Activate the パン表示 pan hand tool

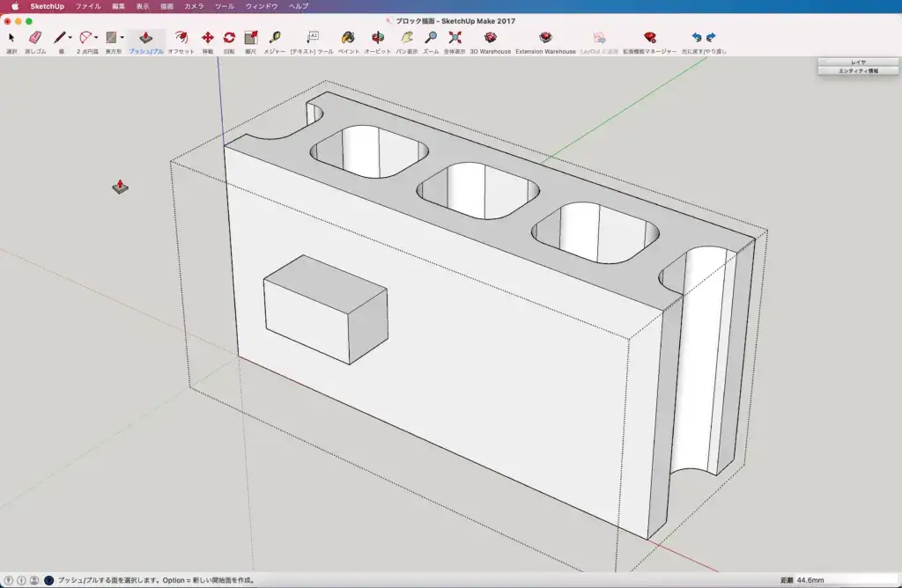click(407, 38)
